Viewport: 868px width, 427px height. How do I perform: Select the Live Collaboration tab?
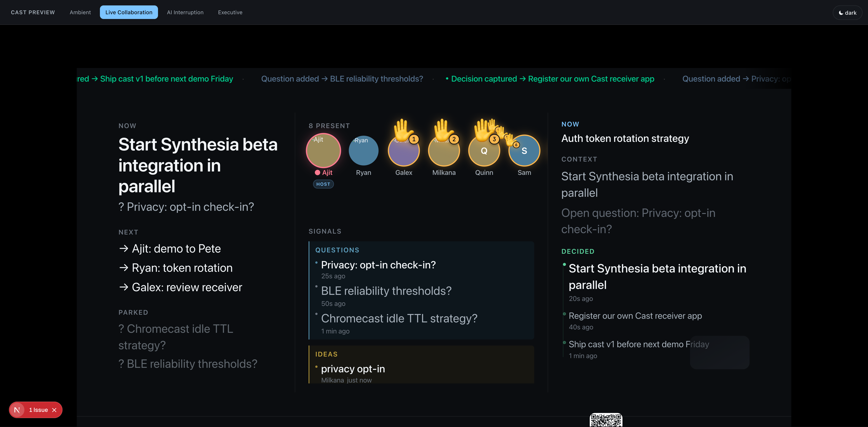coord(129,12)
